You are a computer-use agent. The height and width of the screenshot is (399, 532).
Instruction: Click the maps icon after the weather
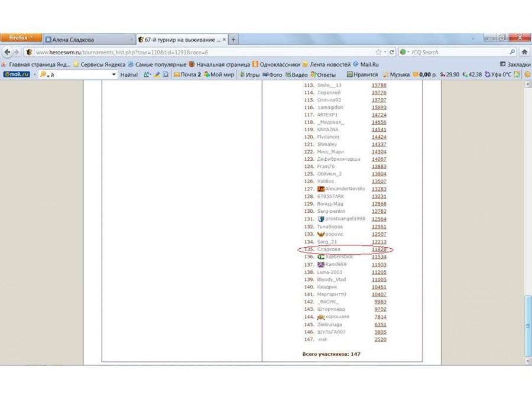coord(517,74)
